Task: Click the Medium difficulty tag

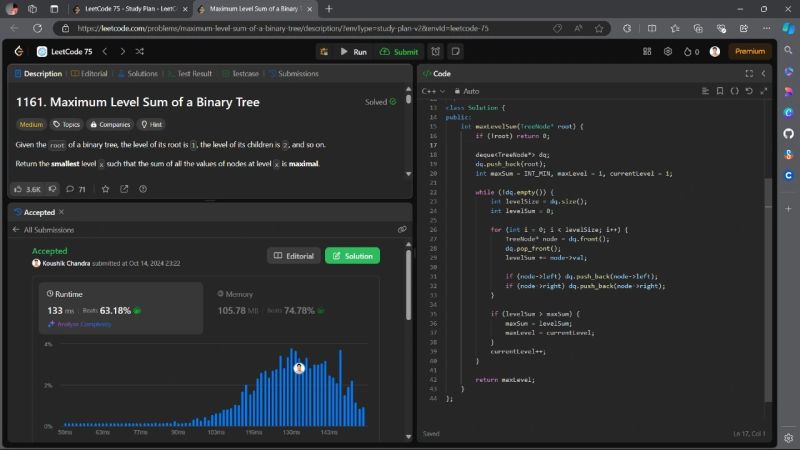Action: (x=31, y=124)
